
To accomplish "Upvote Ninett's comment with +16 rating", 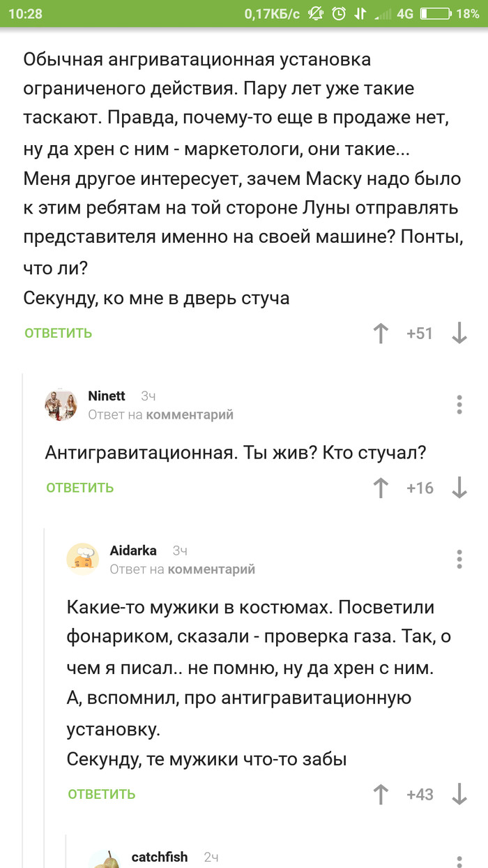I will click(x=380, y=488).
